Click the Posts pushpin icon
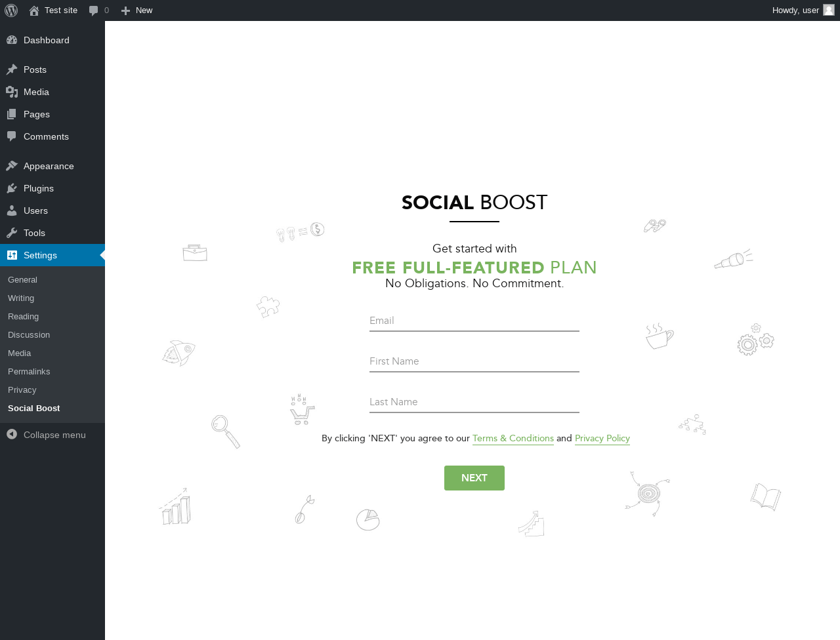The height and width of the screenshot is (640, 840). (x=12, y=70)
